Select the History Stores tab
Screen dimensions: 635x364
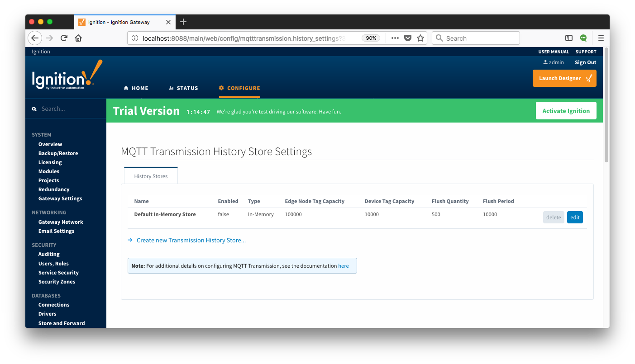[151, 176]
